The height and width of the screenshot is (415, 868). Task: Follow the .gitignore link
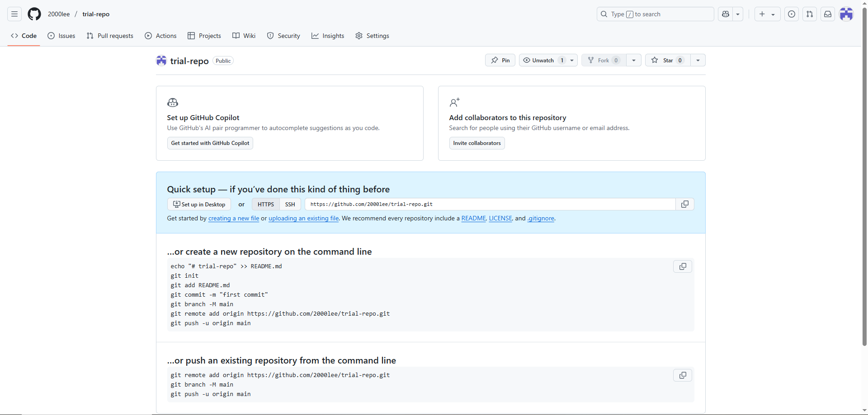tap(541, 218)
